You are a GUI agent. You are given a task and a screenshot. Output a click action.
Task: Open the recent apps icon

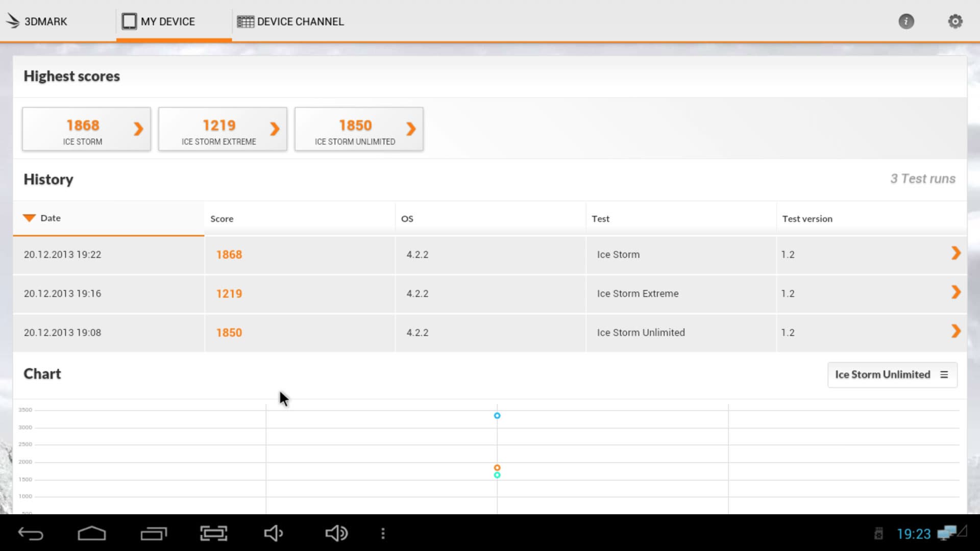tap(154, 533)
